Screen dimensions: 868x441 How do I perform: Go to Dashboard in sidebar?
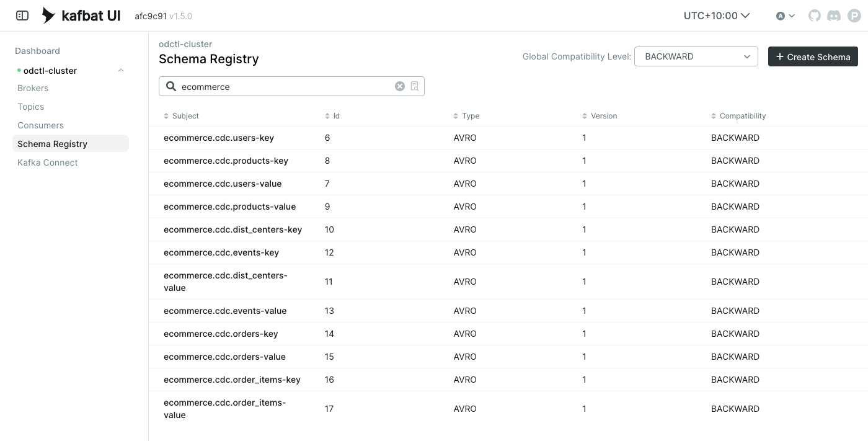coord(37,51)
